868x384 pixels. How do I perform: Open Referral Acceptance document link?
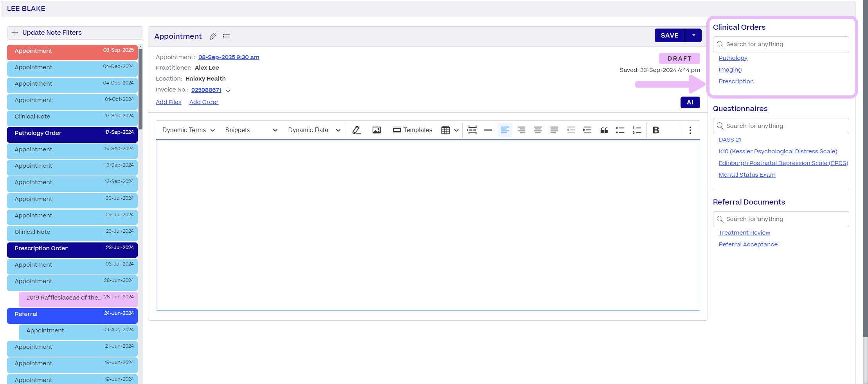coord(748,244)
